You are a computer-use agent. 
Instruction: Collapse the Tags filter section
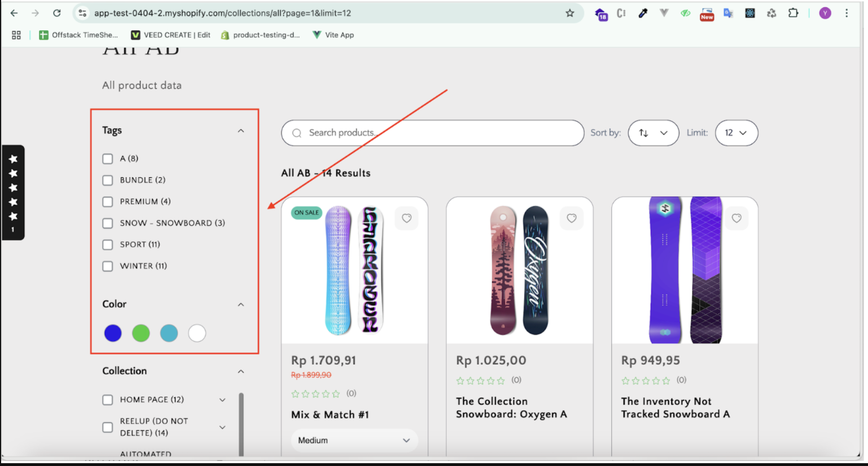241,131
